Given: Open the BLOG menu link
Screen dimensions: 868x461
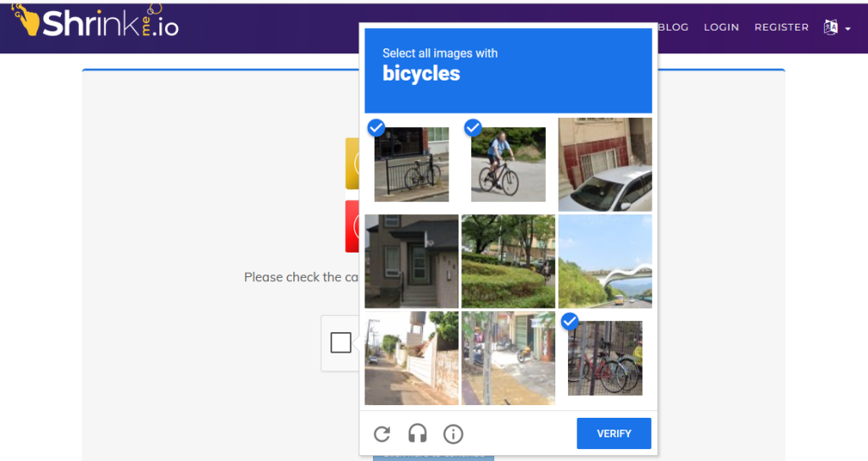Looking at the screenshot, I should point(673,27).
